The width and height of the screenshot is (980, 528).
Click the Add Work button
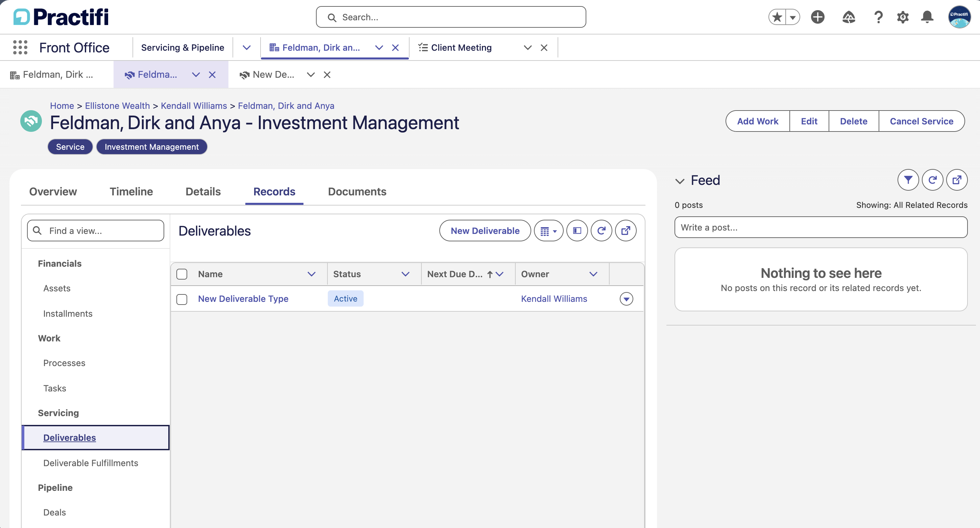coord(757,121)
